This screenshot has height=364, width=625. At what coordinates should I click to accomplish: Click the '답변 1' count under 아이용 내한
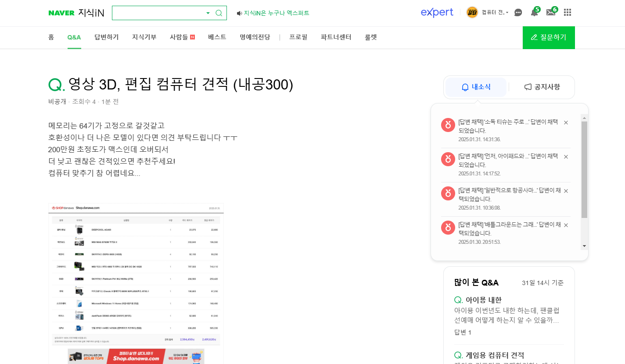pos(463,332)
